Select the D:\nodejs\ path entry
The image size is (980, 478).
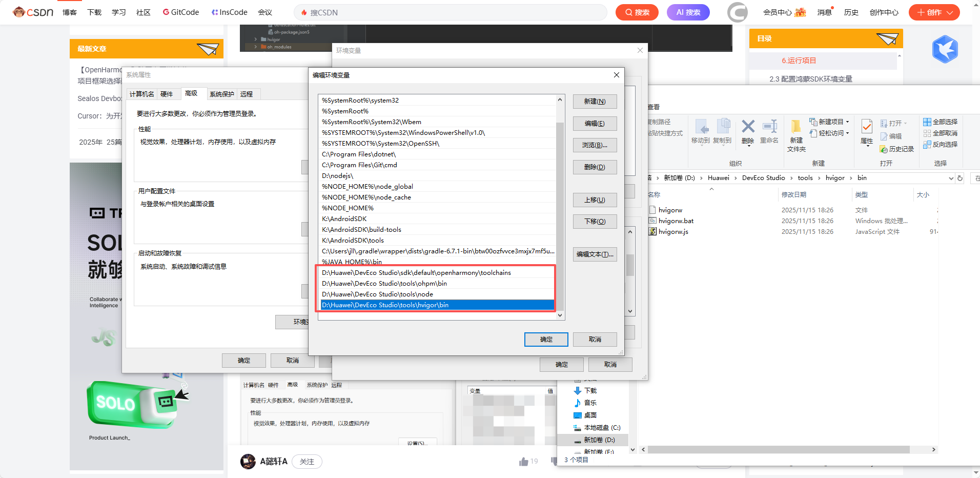point(437,176)
